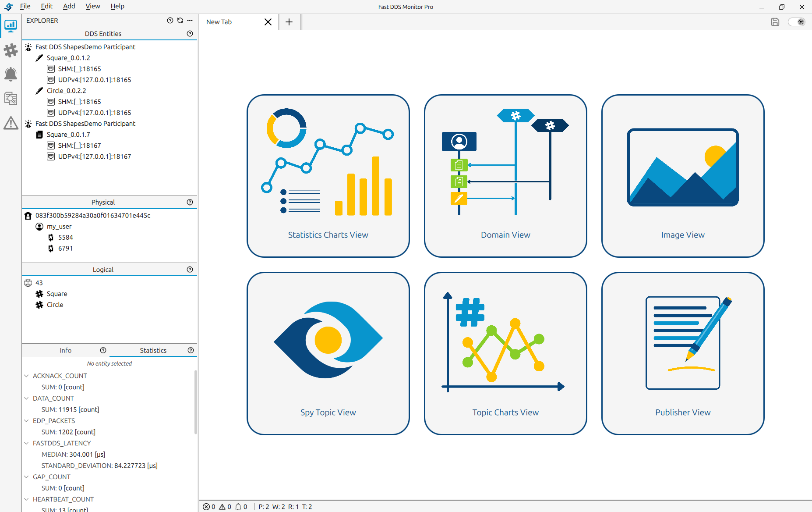This screenshot has height=512, width=812.
Task: Click the save layout icon
Action: coord(775,22)
